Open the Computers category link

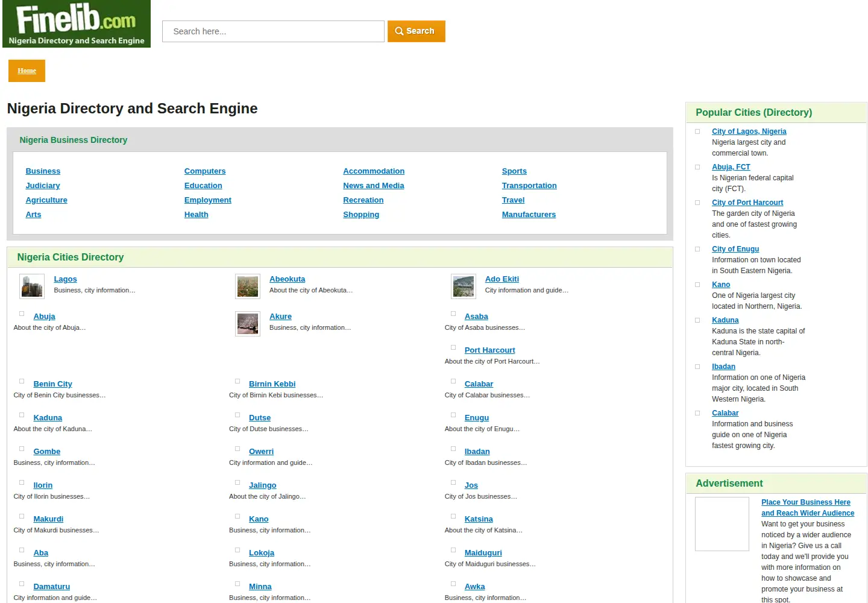pos(205,171)
